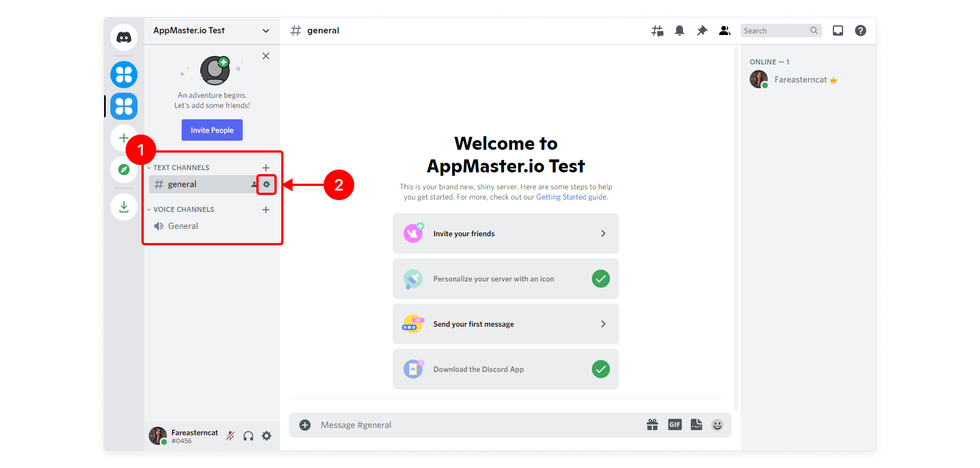Click inside the Search field
980x468 pixels.
pyautogui.click(x=781, y=31)
